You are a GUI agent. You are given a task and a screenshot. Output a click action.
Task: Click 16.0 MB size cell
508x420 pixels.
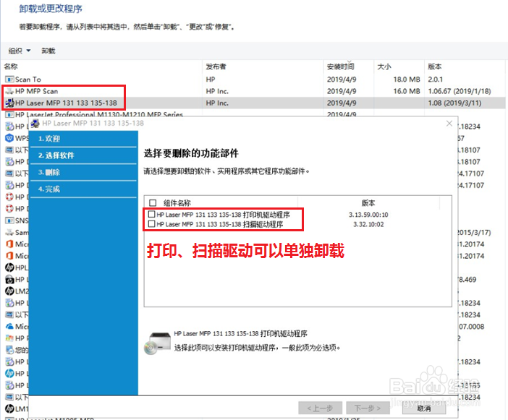pyautogui.click(x=407, y=91)
